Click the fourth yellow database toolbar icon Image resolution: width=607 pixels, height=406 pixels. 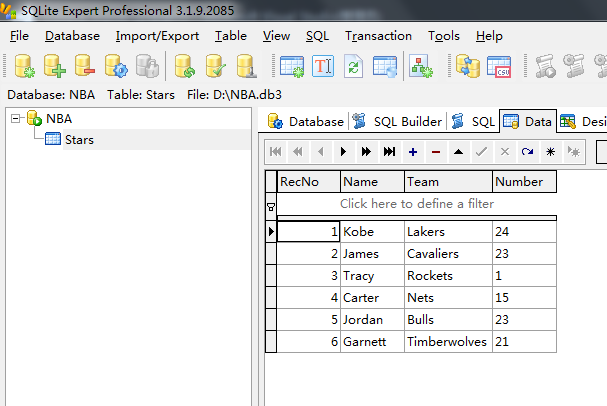pyautogui.click(x=246, y=66)
